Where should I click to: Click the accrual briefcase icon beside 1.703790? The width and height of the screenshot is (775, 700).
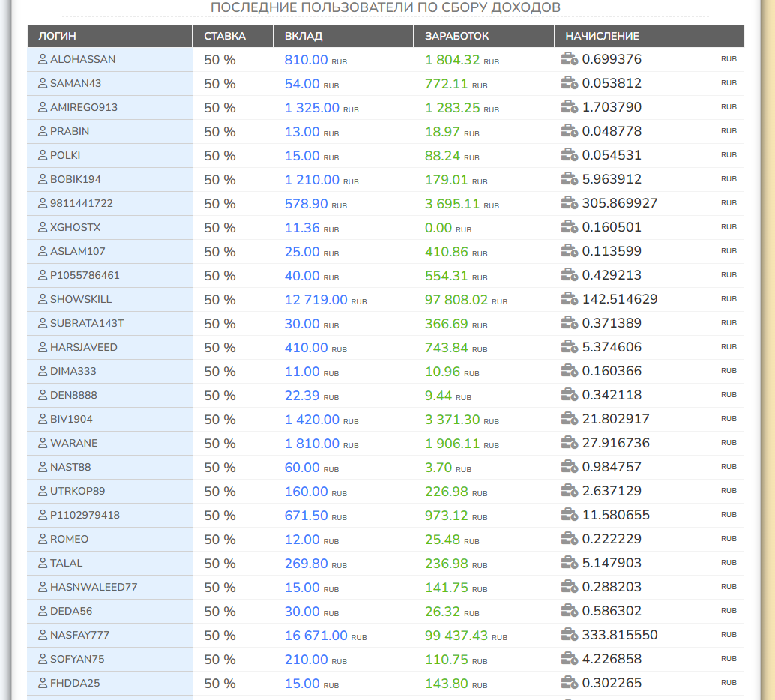[x=570, y=106]
